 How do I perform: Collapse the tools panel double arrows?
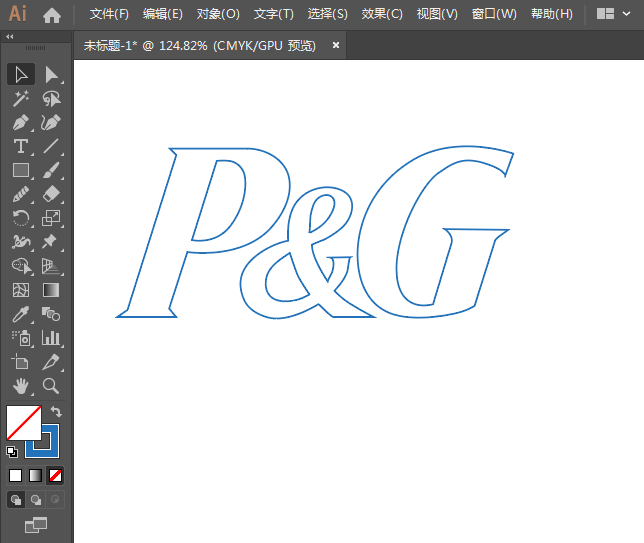(x=10, y=36)
